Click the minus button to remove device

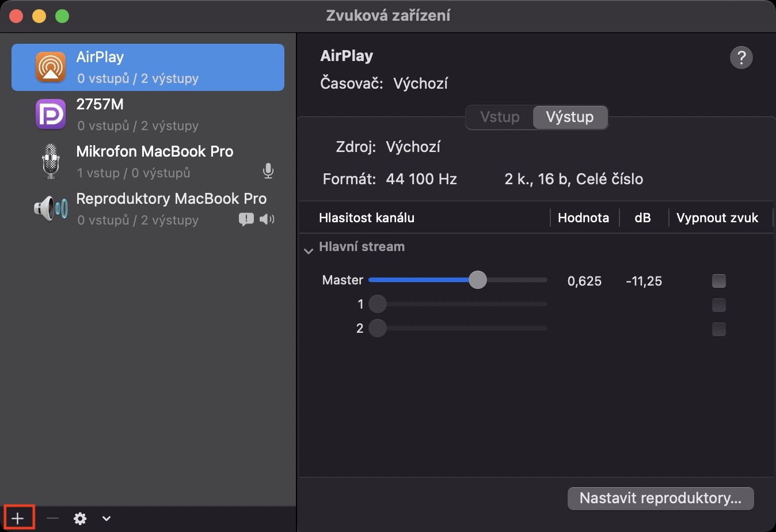[x=52, y=518]
